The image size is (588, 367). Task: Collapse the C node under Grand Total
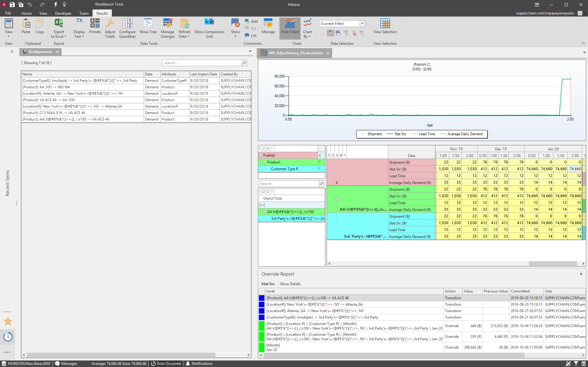point(260,205)
